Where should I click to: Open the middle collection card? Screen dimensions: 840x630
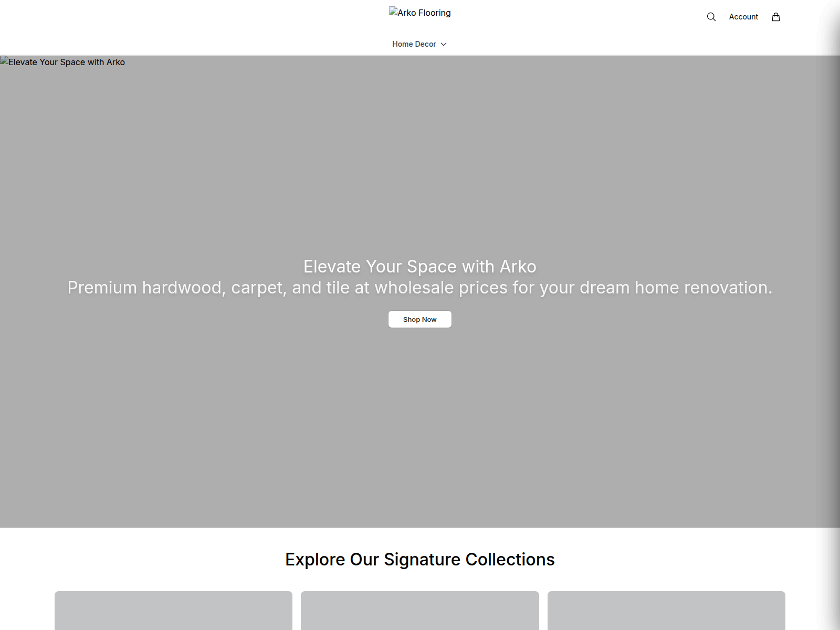click(420, 611)
